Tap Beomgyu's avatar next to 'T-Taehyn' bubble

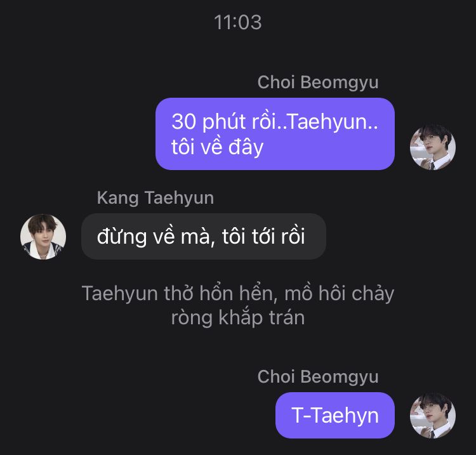(x=433, y=416)
